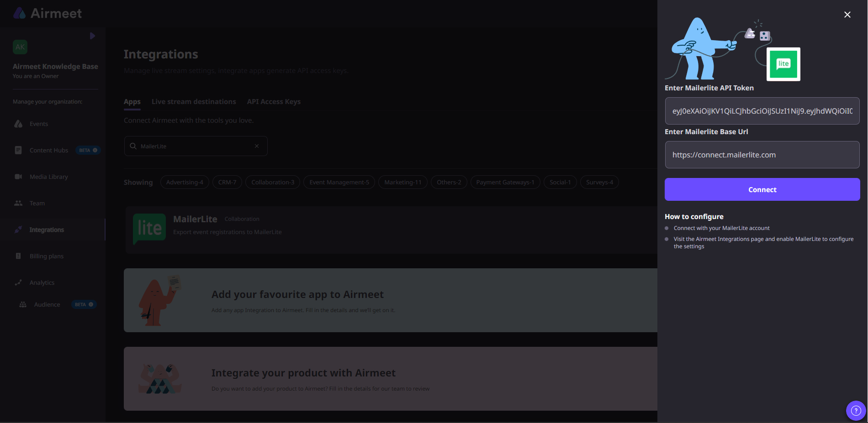This screenshot has width=868, height=423.
Task: Click the Integrate your product with Airmeet card
Action: 391,379
